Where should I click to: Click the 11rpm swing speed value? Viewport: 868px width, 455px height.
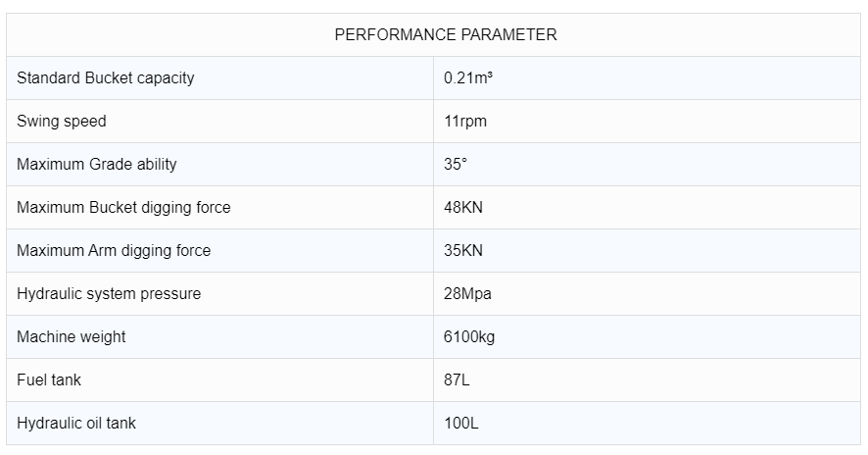pos(465,121)
